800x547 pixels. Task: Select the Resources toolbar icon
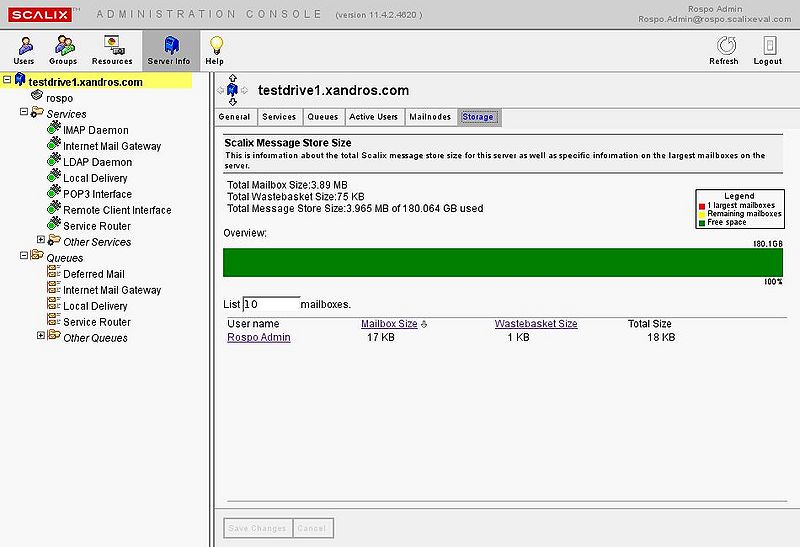pos(112,45)
